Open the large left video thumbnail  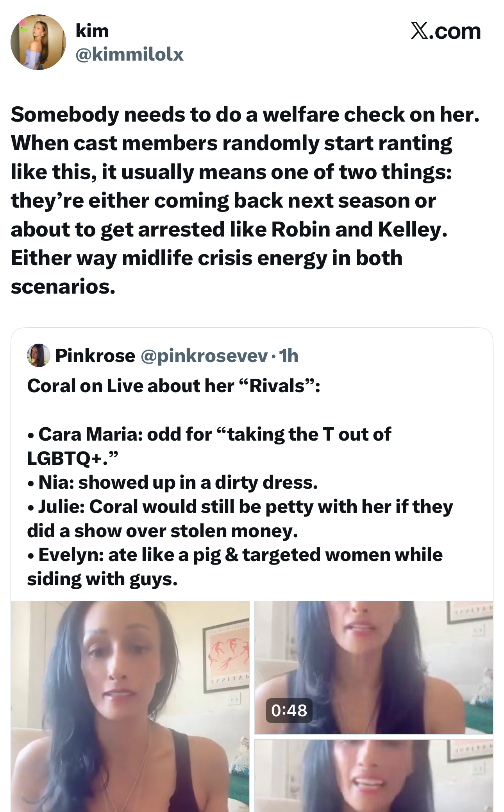click(x=130, y=706)
